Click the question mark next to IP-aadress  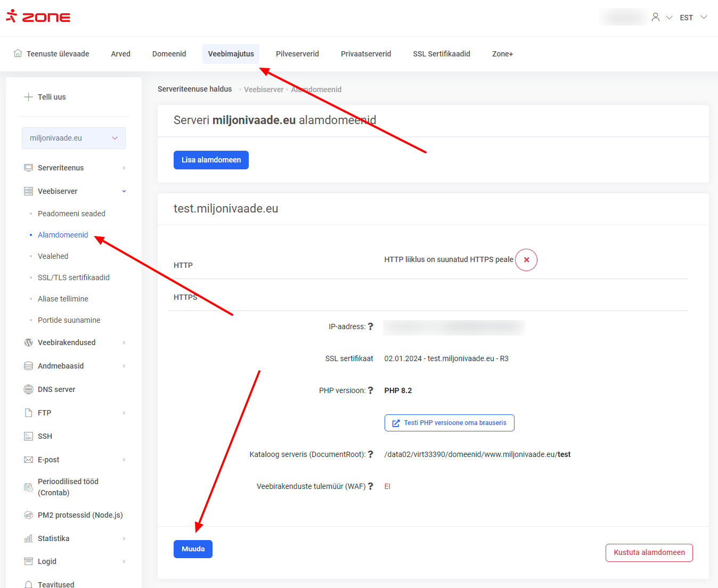[x=371, y=326]
